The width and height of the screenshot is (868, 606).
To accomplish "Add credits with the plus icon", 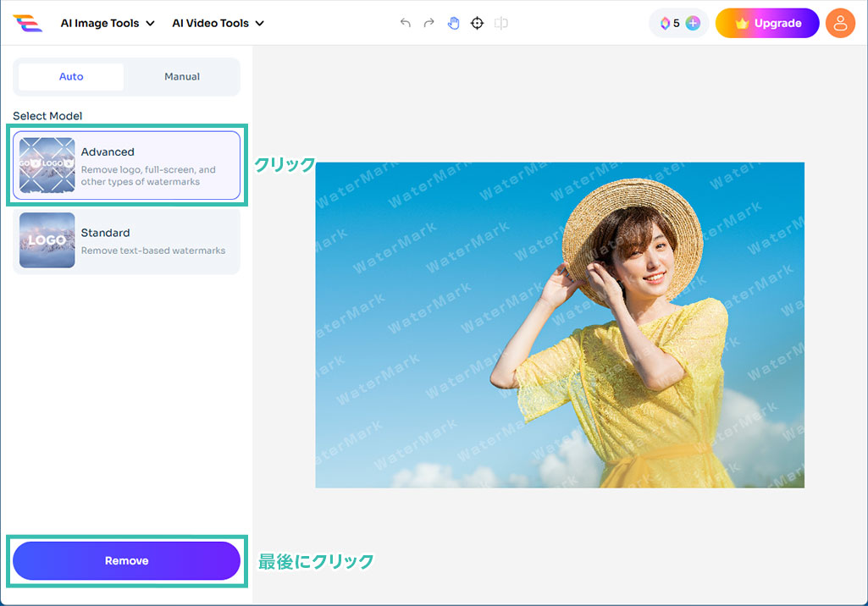I will (693, 23).
